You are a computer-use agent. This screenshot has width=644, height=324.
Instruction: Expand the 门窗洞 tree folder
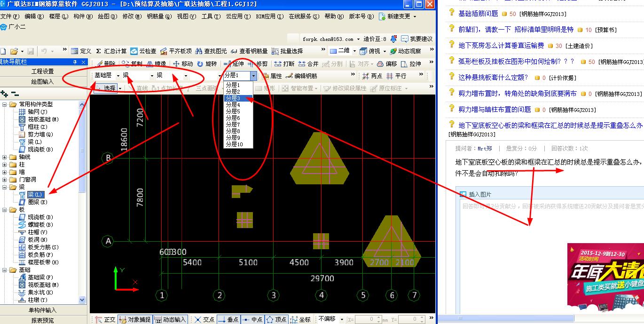coord(5,180)
